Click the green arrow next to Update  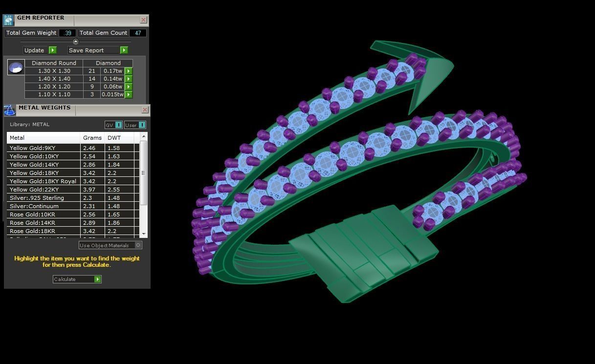(53, 50)
